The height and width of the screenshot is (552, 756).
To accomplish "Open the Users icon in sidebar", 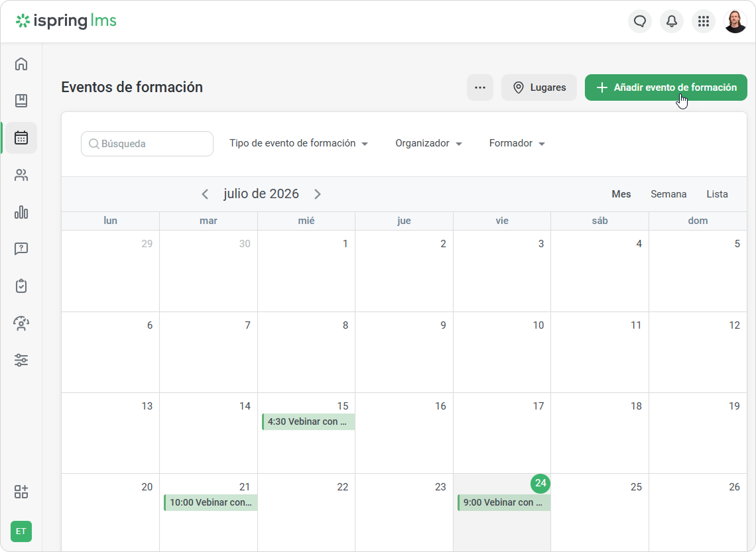I will coord(21,175).
